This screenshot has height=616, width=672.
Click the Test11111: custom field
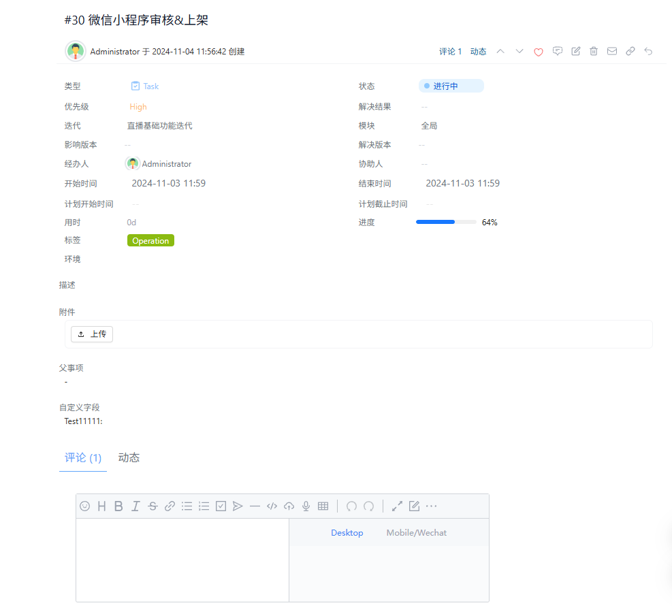click(x=83, y=421)
